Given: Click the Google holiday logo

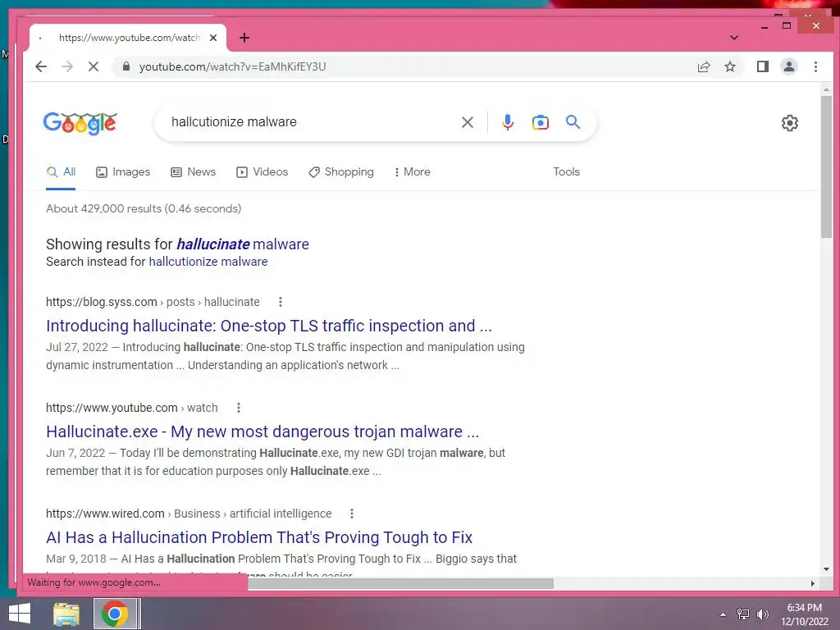Looking at the screenshot, I should (80, 123).
